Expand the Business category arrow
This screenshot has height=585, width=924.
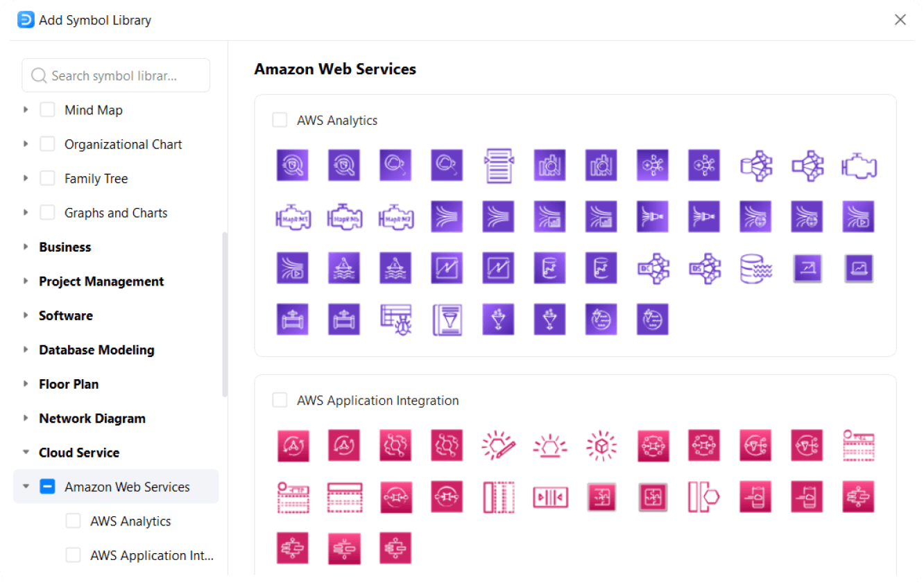pyautogui.click(x=26, y=247)
